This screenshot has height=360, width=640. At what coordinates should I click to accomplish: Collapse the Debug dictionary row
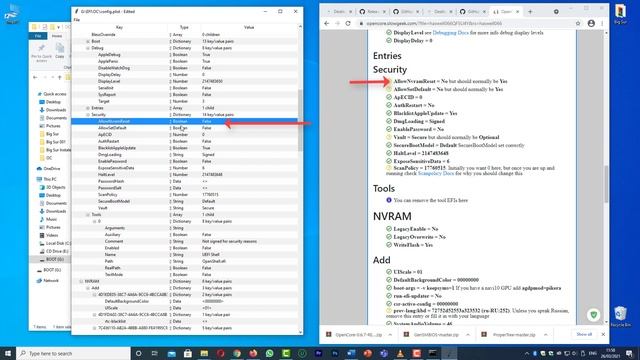point(88,48)
